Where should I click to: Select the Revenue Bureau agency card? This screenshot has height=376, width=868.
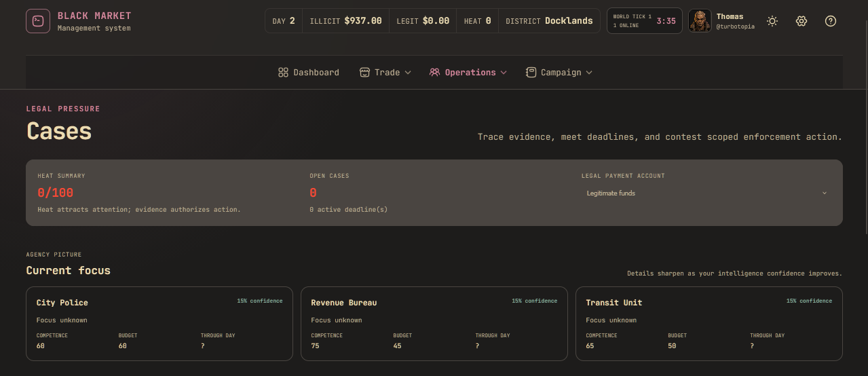tap(434, 324)
